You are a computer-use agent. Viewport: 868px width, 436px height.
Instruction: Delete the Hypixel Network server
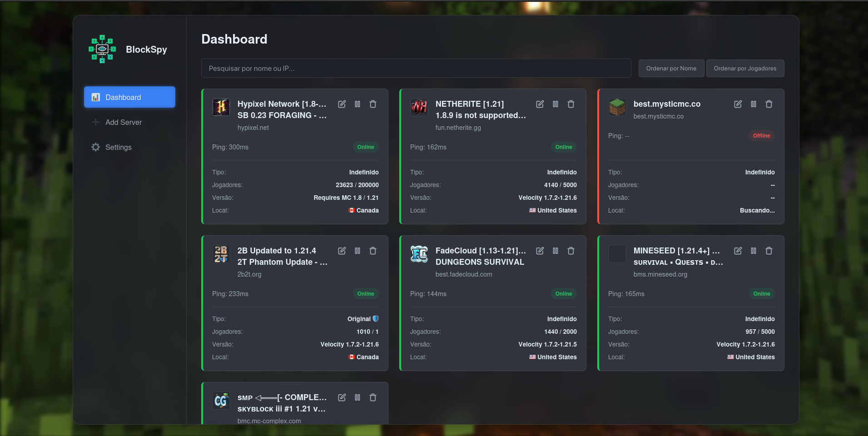(x=373, y=104)
